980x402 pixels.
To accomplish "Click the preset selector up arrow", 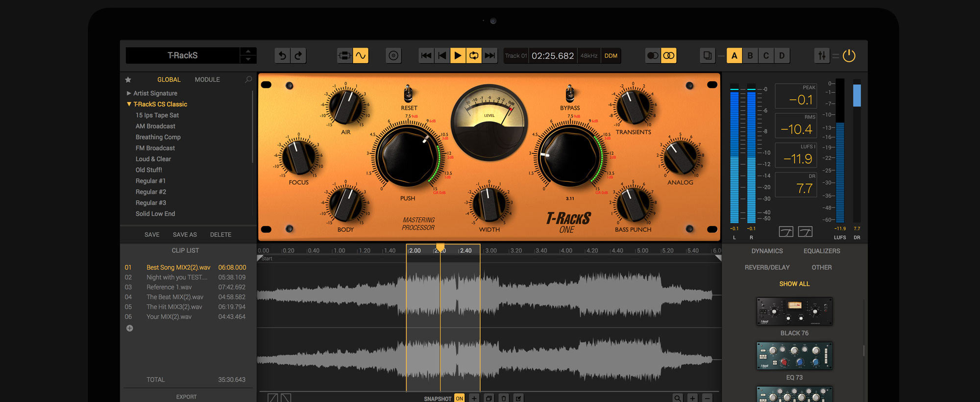I will [248, 51].
